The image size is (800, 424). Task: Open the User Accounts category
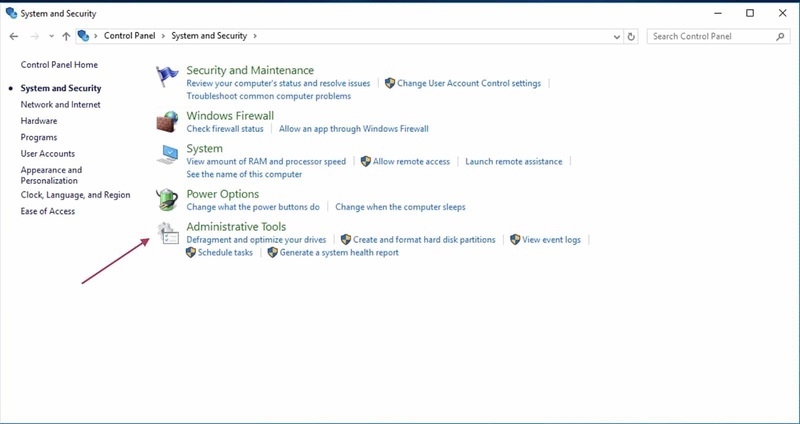point(47,154)
